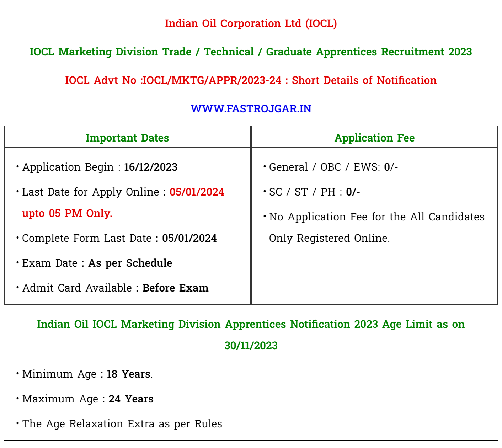This screenshot has width=502, height=448.
Task: Click 'Maximum Age : 24 Years'
Action: (x=88, y=399)
